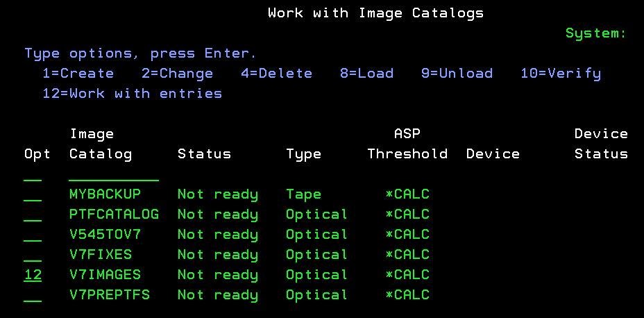Click the 12=Work with entries option
This screenshot has height=318, width=644.
[x=132, y=94]
